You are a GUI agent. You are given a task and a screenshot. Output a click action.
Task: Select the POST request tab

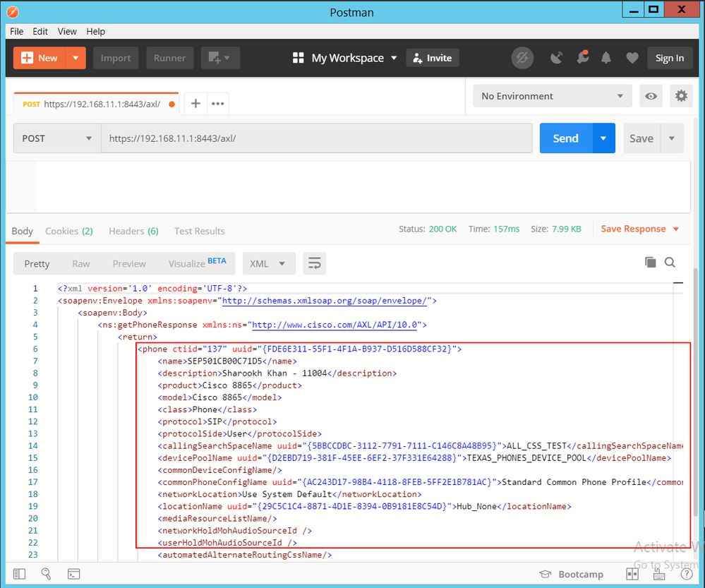coord(96,104)
